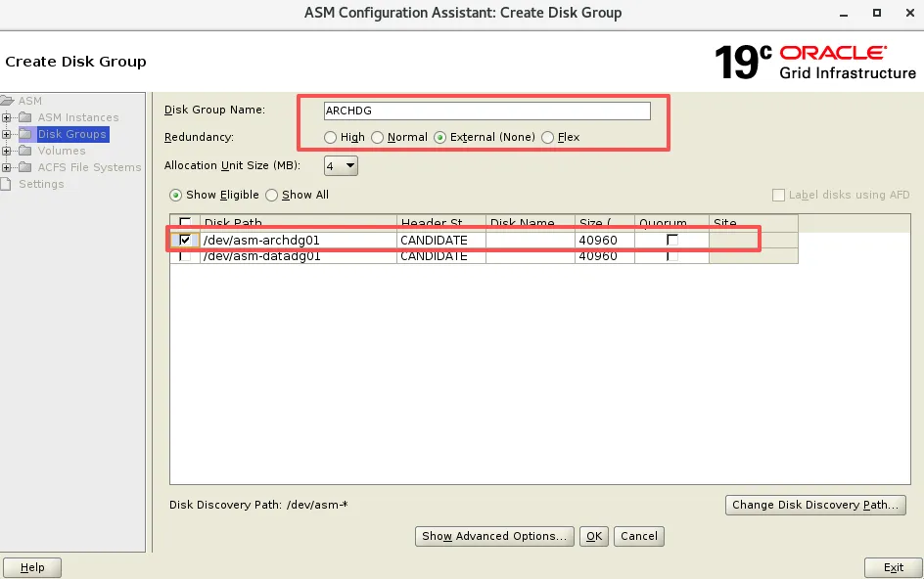Select the Show Eligible radio button
The image size is (924, 579).
pyautogui.click(x=175, y=195)
